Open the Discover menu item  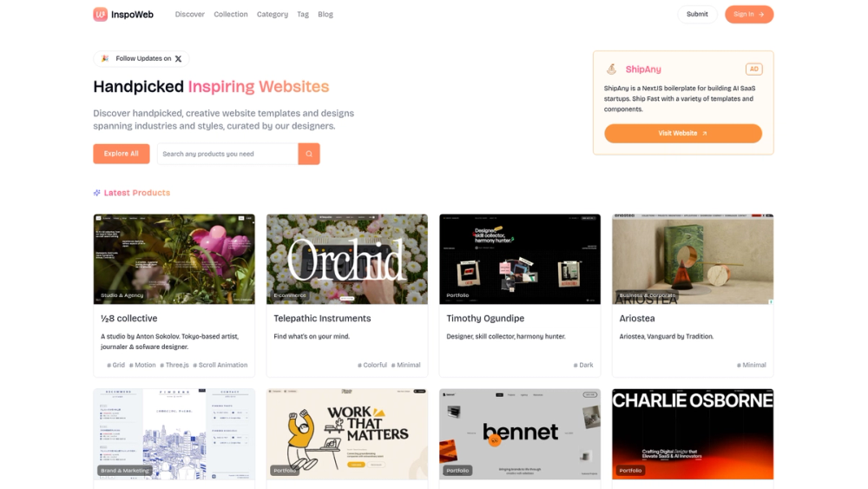[190, 15]
